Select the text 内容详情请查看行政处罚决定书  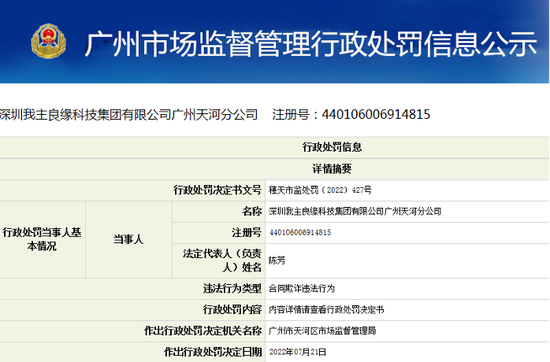[327, 309]
